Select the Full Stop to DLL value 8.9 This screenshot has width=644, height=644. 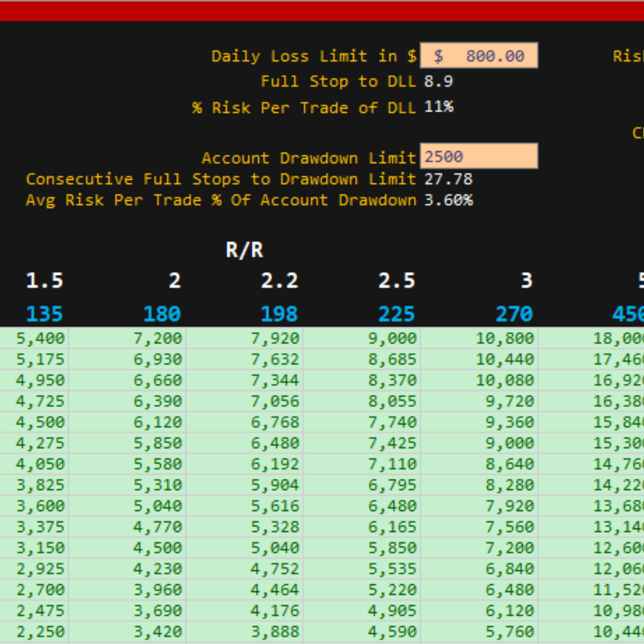coord(438,81)
